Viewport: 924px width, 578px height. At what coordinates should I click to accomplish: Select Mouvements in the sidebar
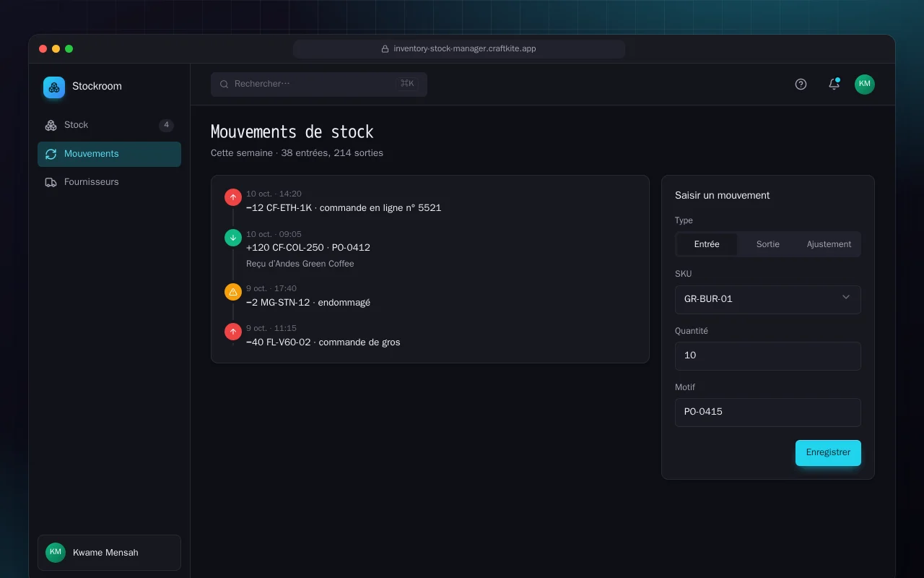pos(109,154)
